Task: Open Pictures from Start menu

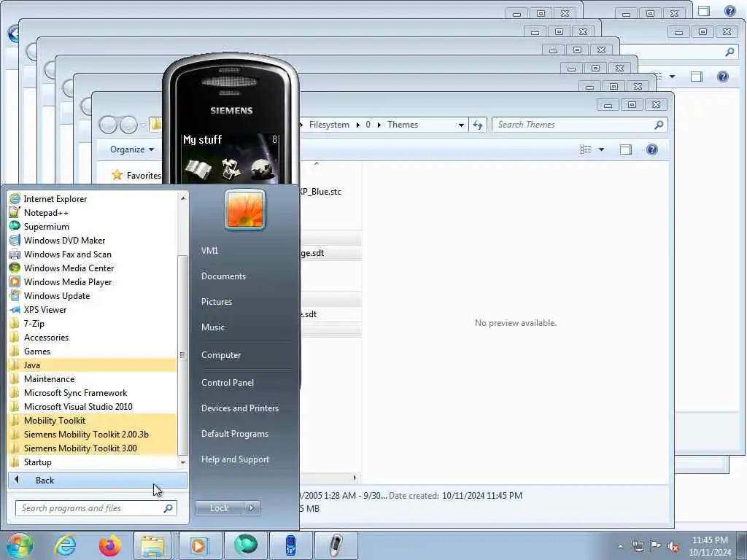Action: pos(217,302)
